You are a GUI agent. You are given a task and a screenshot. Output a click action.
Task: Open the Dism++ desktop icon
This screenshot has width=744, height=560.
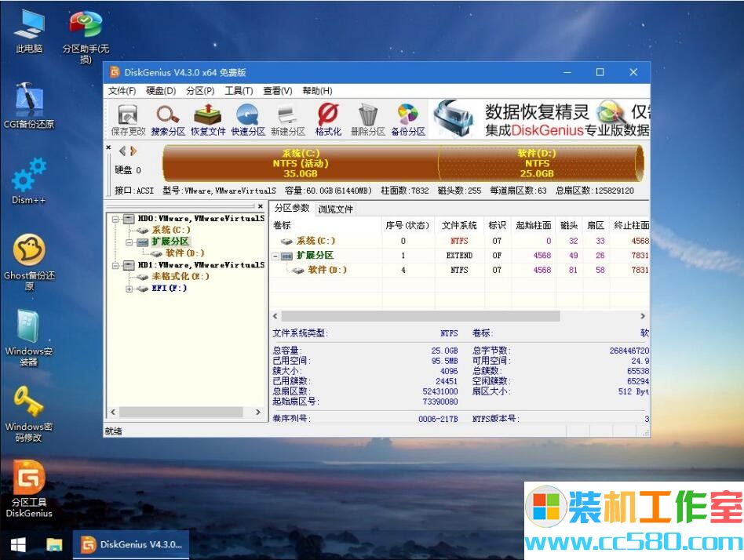click(x=29, y=181)
